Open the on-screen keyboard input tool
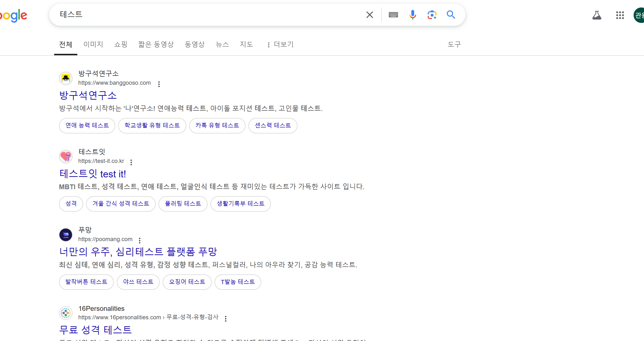This screenshot has height=341, width=644. (x=393, y=15)
